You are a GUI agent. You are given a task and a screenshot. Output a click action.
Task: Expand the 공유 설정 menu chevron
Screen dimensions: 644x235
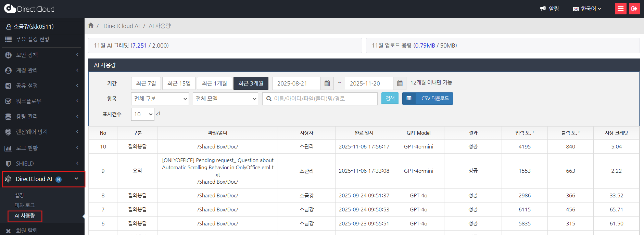pyautogui.click(x=77, y=86)
